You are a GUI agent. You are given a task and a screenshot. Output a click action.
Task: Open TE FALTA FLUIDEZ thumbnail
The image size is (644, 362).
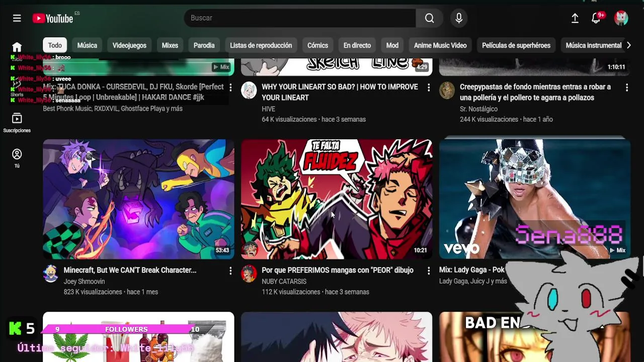pos(337,199)
